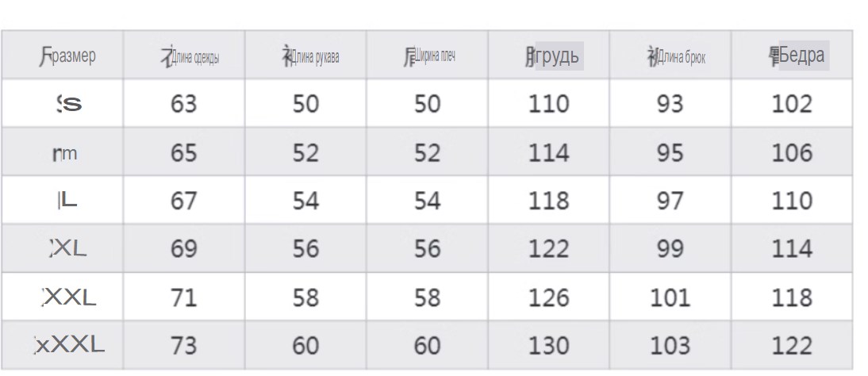Click trouser length 103 in xXXL row

pos(670,346)
